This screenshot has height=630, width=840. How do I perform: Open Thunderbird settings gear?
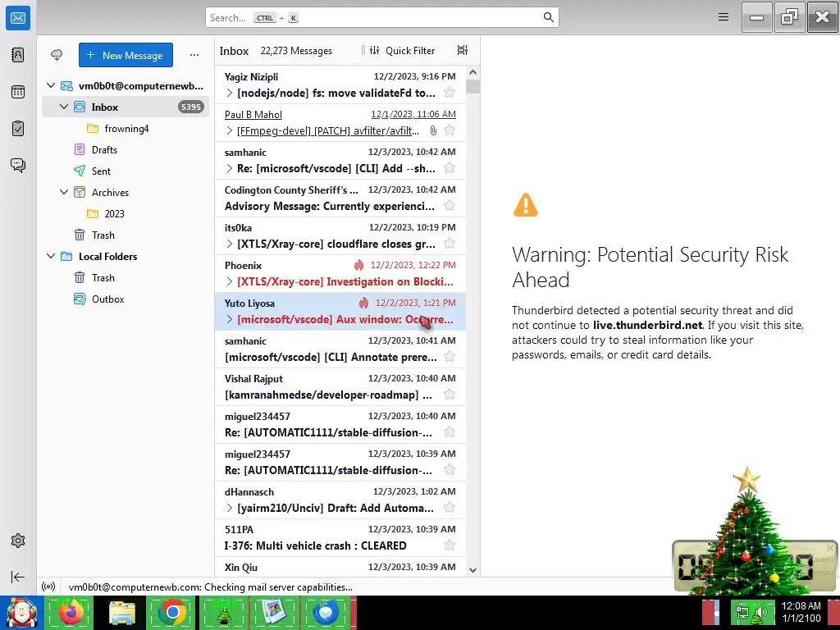point(18,541)
